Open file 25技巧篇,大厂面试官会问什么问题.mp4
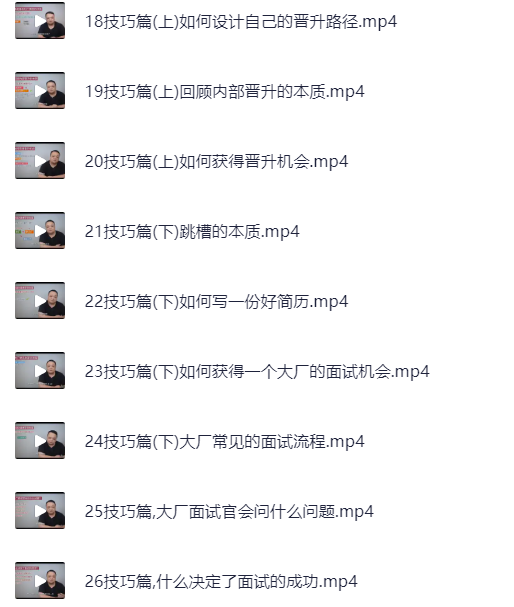Viewport: 514px width, 607px height. (x=229, y=512)
